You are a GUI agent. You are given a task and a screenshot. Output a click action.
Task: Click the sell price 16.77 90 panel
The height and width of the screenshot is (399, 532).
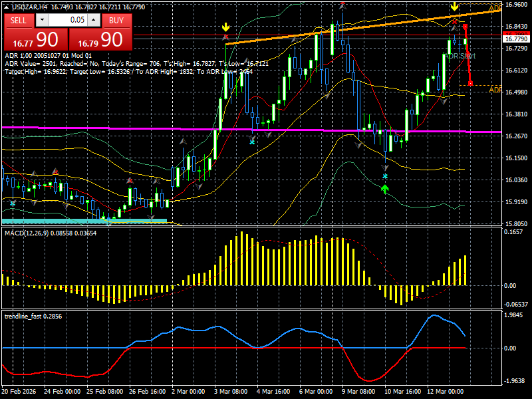(x=36, y=39)
